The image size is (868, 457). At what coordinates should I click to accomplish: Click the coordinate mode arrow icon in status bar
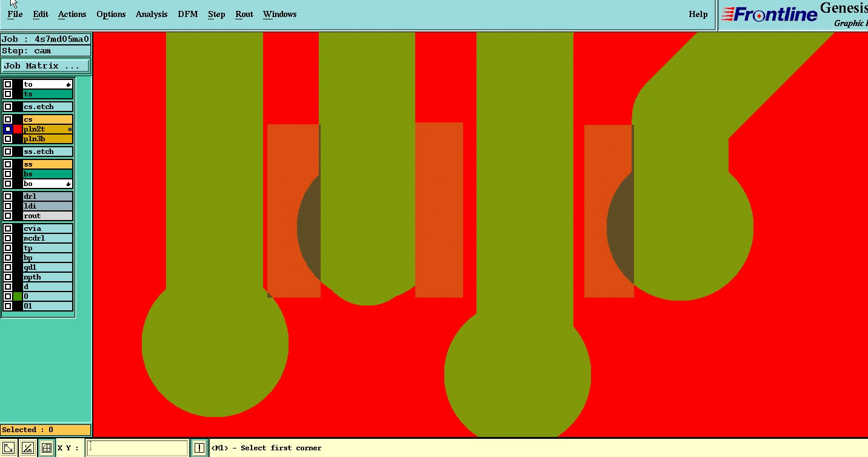[x=8, y=449]
